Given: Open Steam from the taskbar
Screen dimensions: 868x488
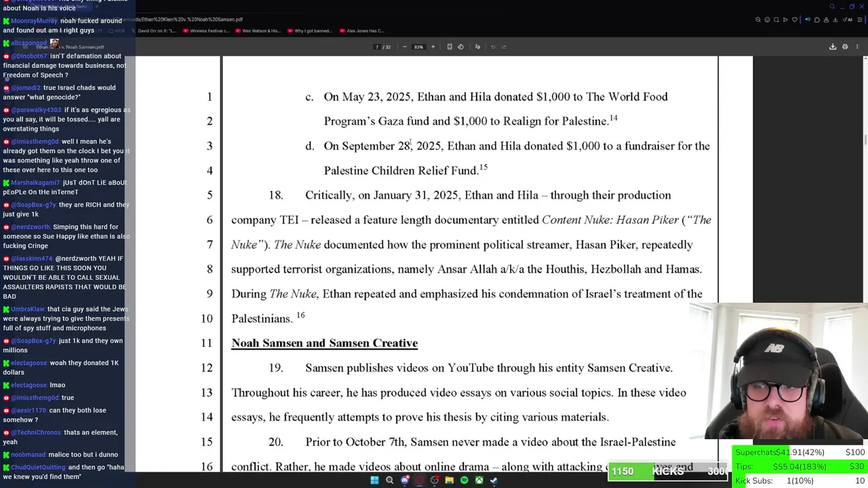Looking at the screenshot, I should pos(494,480).
